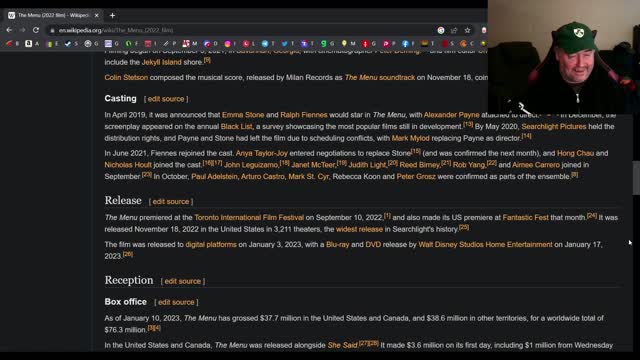Viewport: 640px width, 360px height.
Task: Open the John Leguizamo link
Action: coord(251,165)
